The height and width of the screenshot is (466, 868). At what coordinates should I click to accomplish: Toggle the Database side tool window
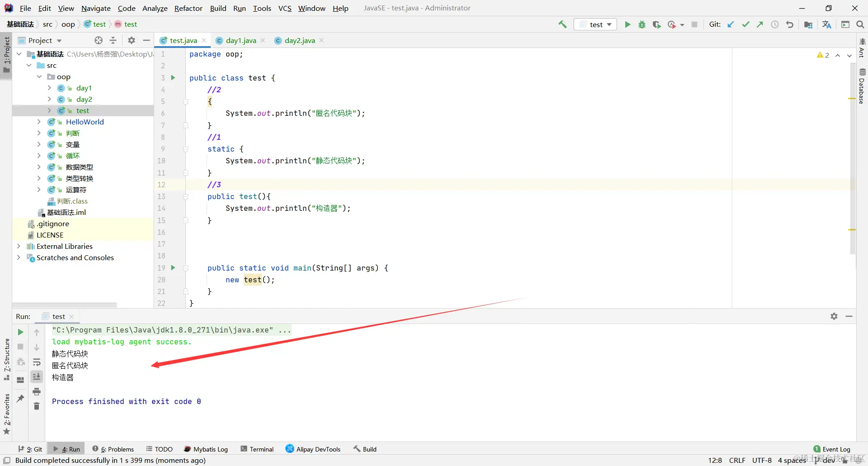coord(862,86)
